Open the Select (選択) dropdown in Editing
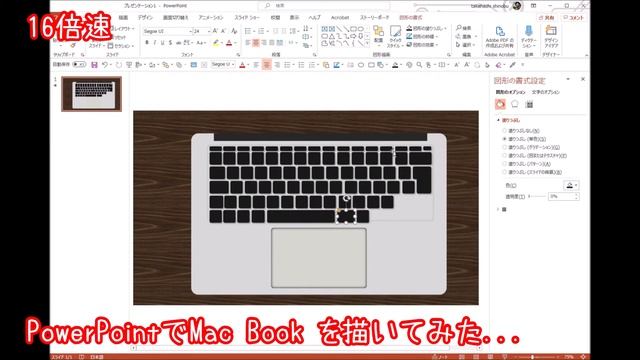The width and height of the screenshot is (640, 360). tap(465, 45)
